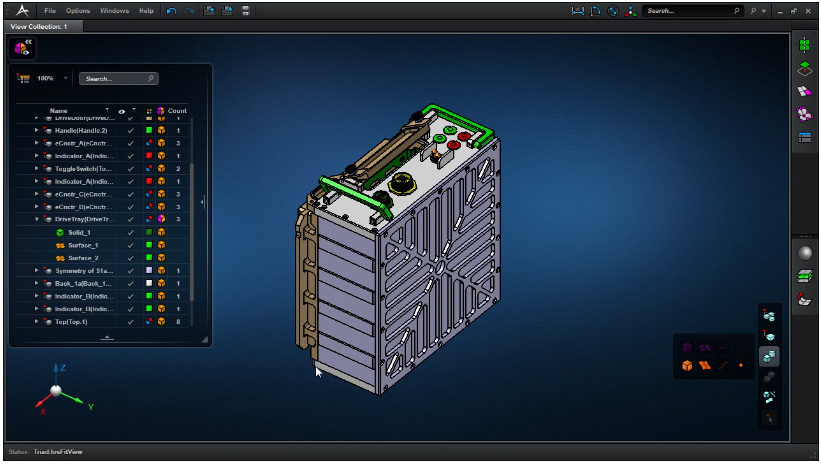Click the green color swatch of Handle(Handle.2)
The height and width of the screenshot is (467, 821).
pyautogui.click(x=149, y=130)
